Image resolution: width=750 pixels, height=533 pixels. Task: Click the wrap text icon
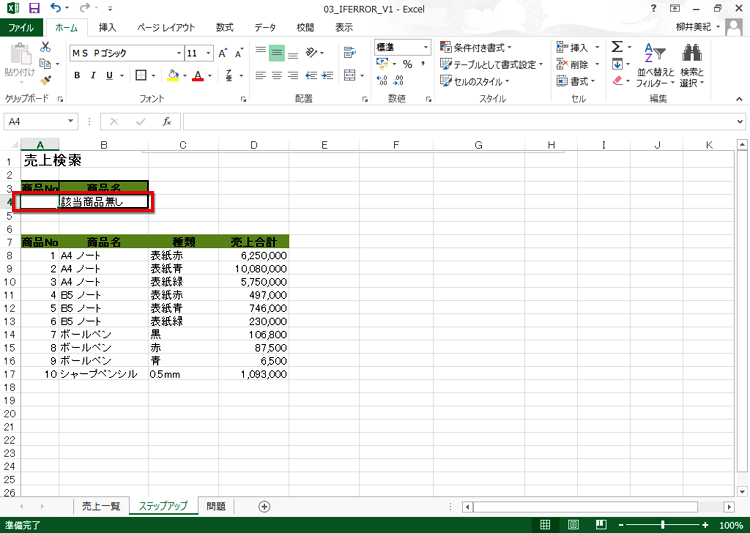[x=350, y=52]
